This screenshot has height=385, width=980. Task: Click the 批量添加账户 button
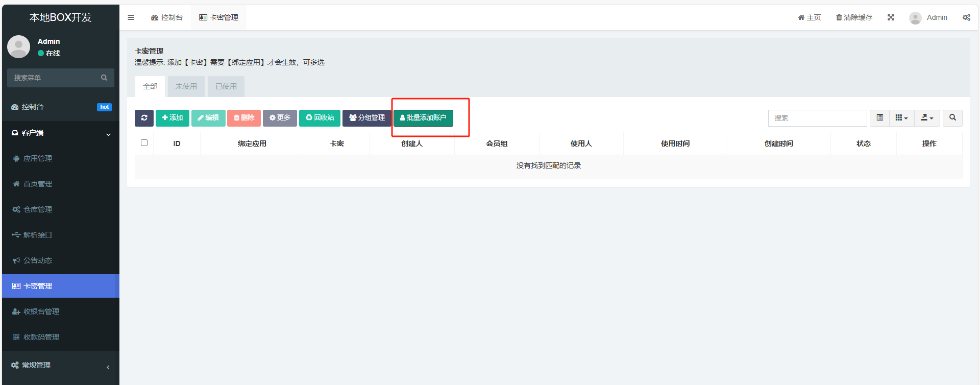423,118
